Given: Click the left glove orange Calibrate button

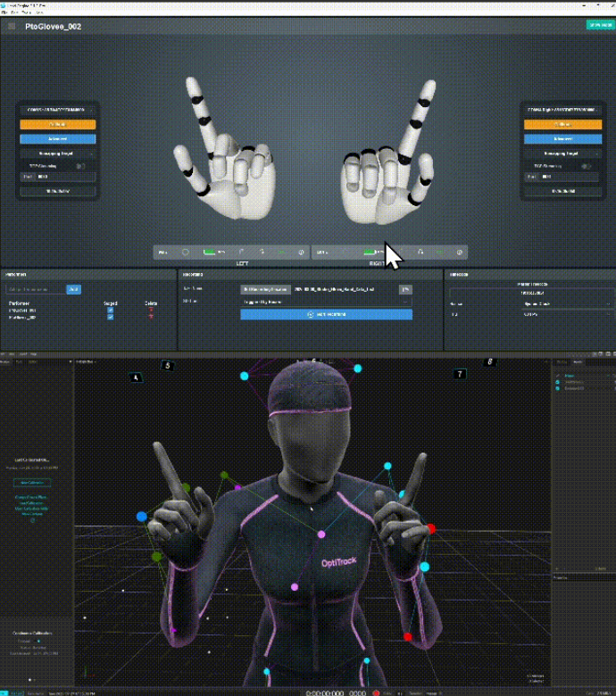Looking at the screenshot, I should pos(58,124).
